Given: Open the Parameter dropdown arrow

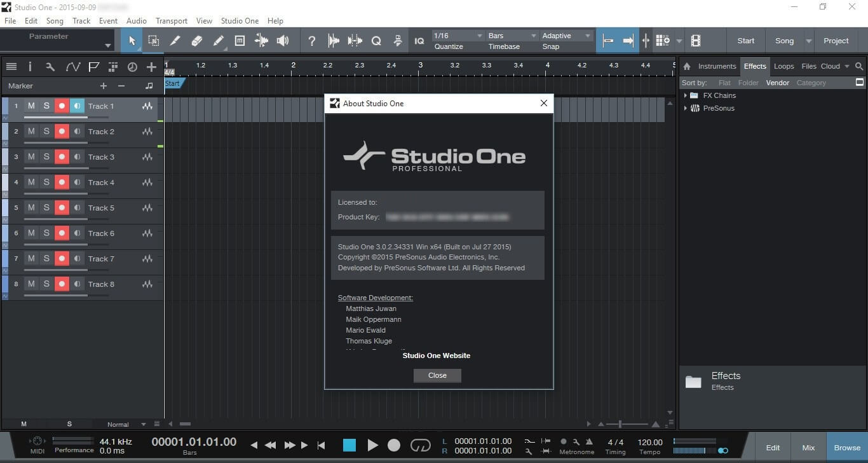Looking at the screenshot, I should [107, 45].
